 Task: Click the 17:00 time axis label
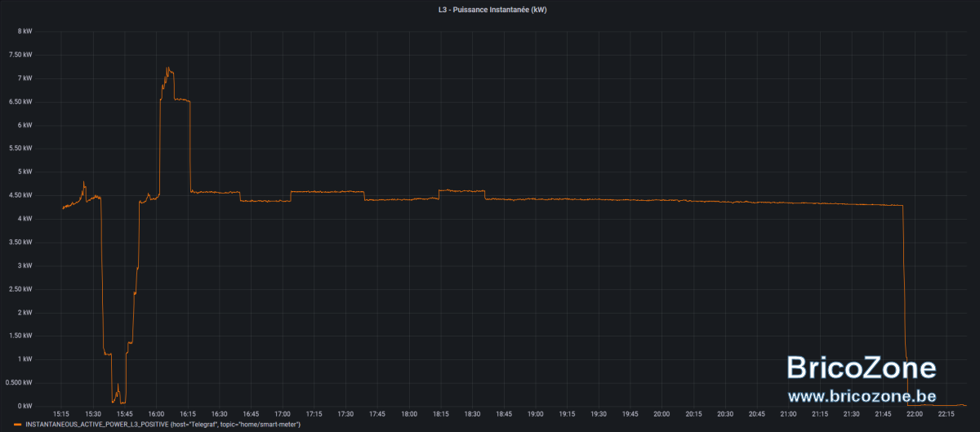click(x=283, y=414)
